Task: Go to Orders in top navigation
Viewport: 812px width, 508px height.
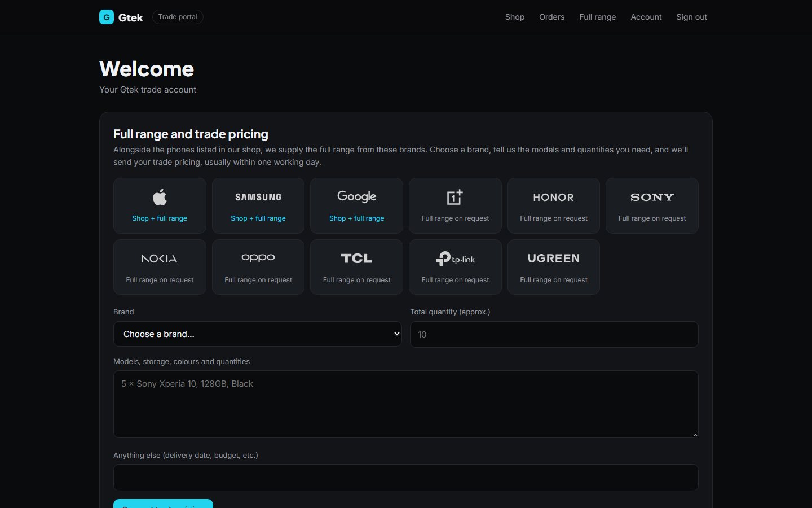Action: pos(551,17)
